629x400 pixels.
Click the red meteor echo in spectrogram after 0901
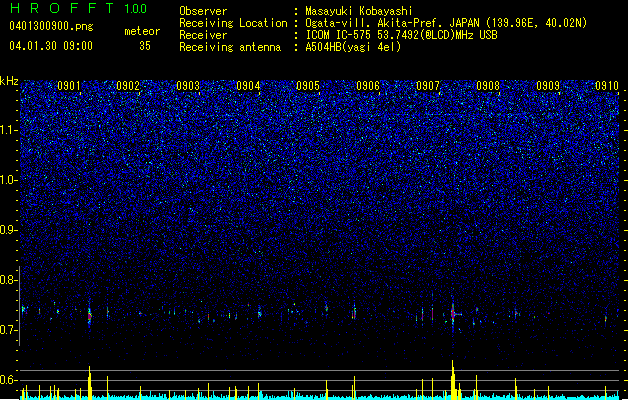pos(89,316)
